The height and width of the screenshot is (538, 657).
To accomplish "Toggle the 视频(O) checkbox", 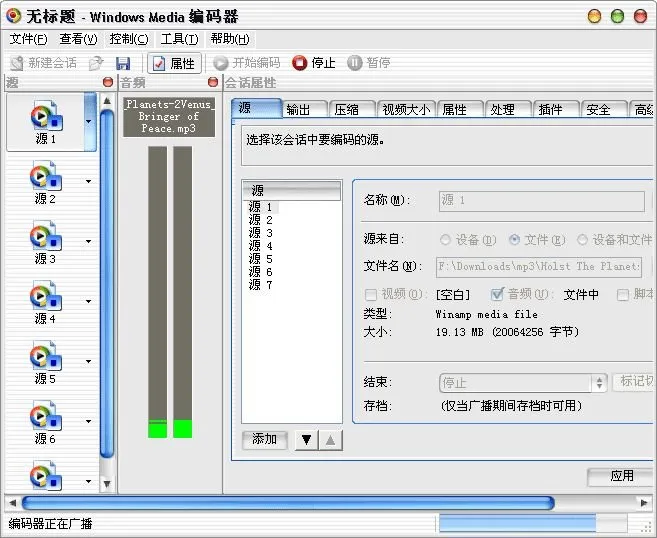I will coord(371,295).
